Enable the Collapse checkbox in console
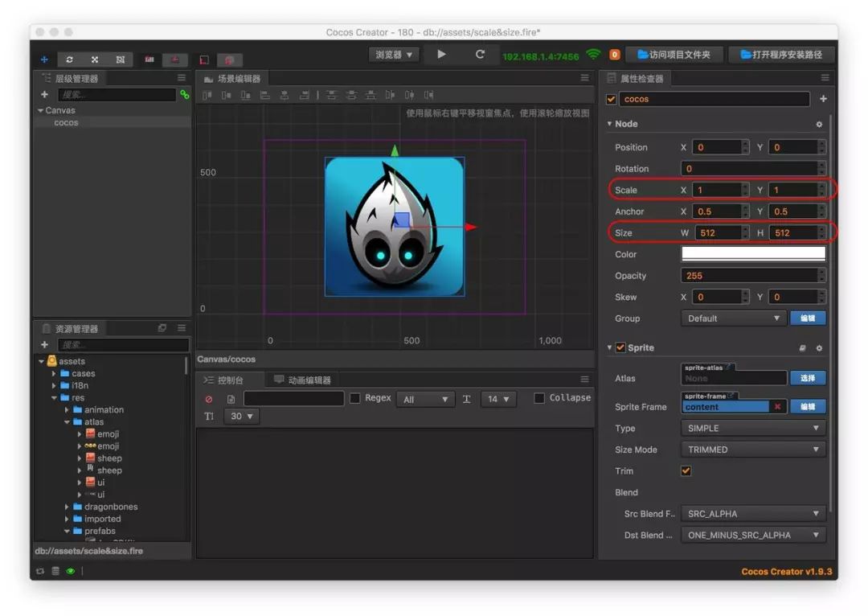The height and width of the screenshot is (616, 868). (539, 398)
